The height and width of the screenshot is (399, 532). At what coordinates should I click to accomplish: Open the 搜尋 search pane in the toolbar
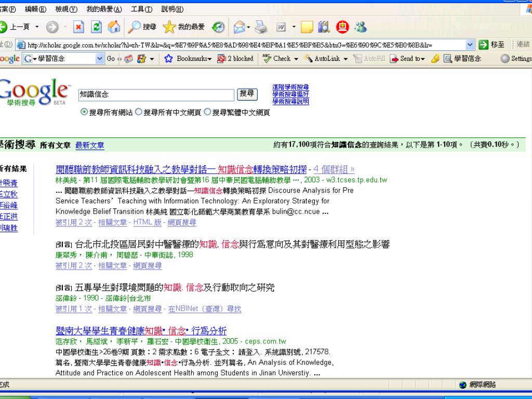[x=142, y=27]
